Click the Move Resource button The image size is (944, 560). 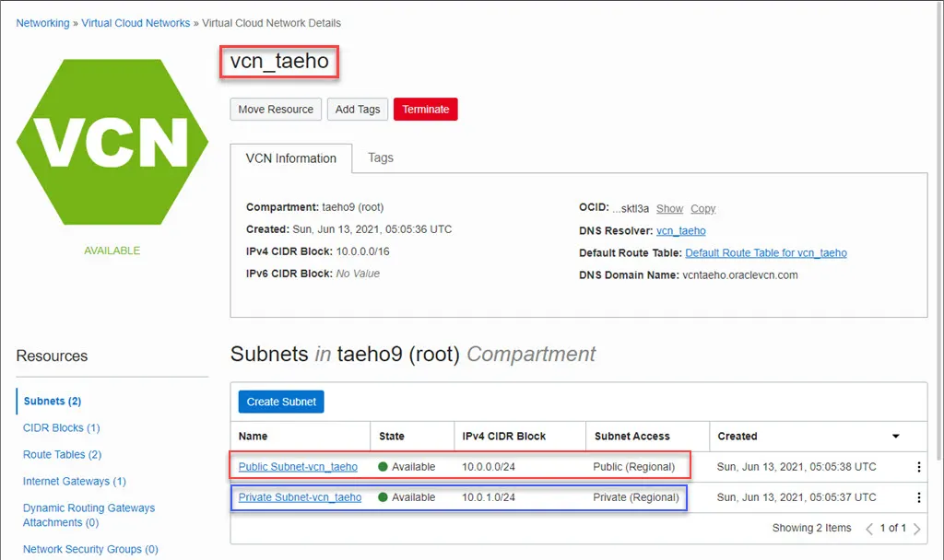tap(275, 109)
